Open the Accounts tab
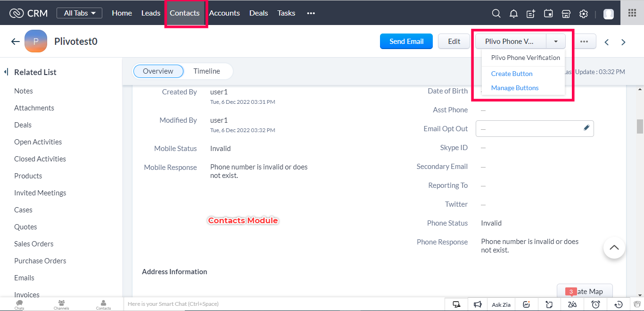The height and width of the screenshot is (311, 644). pyautogui.click(x=224, y=13)
